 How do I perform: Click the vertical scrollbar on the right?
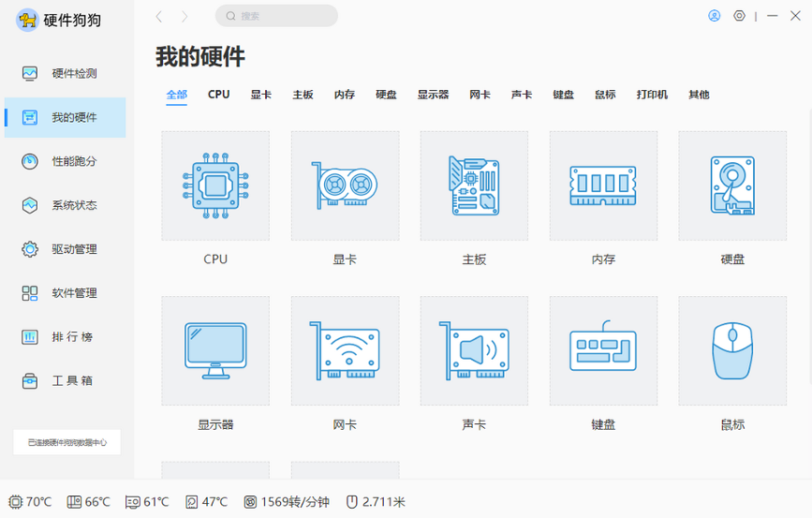click(810, 246)
